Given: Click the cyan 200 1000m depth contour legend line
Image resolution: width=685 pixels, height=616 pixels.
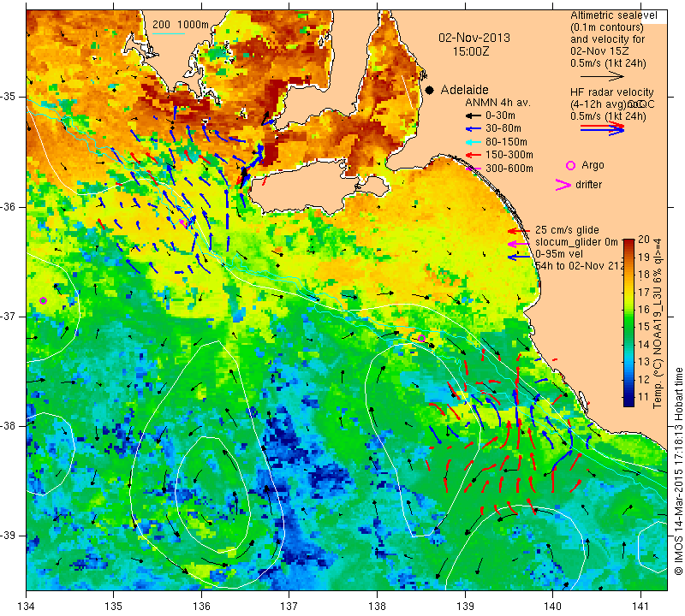Looking at the screenshot, I should [169, 33].
